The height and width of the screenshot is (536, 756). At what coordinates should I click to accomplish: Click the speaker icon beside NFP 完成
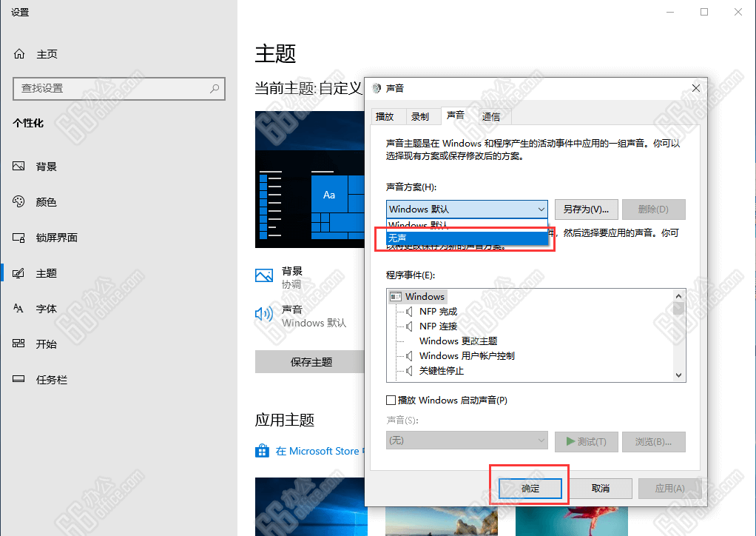(x=409, y=312)
